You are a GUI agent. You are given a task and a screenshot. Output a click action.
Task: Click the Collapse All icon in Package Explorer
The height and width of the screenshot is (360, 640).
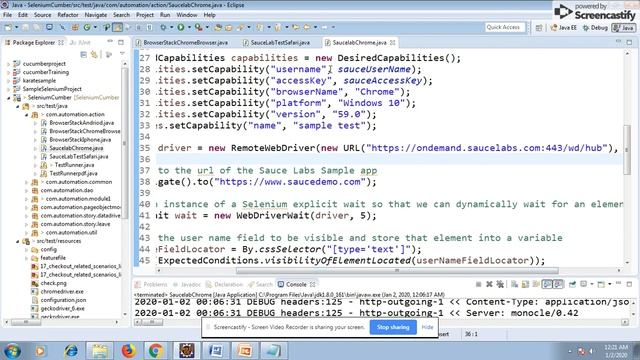tap(83, 54)
